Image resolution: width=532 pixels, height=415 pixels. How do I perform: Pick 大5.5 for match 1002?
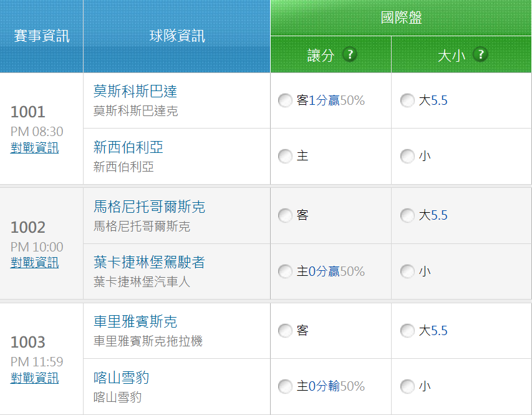tap(407, 215)
